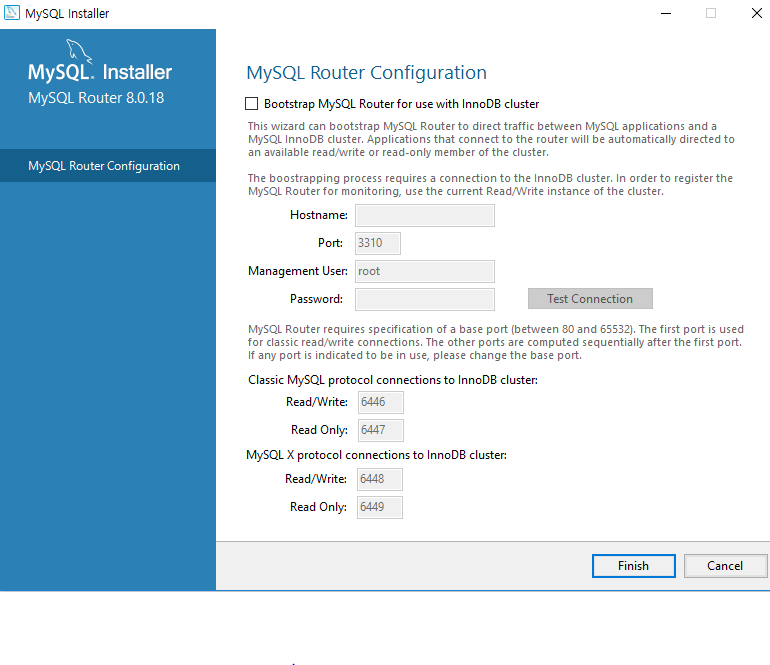Click Classic protocol Read/Write port 6446 field
The height and width of the screenshot is (665, 770).
381,402
